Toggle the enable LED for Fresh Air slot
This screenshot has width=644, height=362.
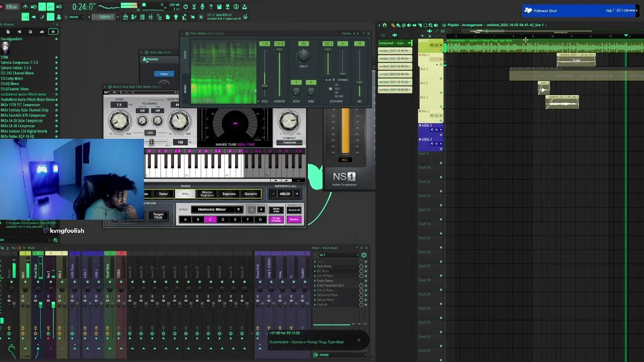click(x=366, y=305)
